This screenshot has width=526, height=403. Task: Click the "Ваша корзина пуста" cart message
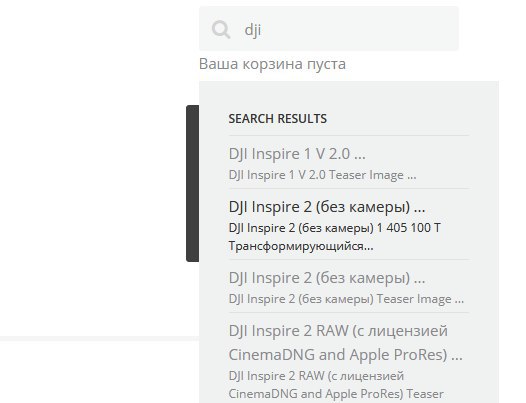tap(272, 64)
